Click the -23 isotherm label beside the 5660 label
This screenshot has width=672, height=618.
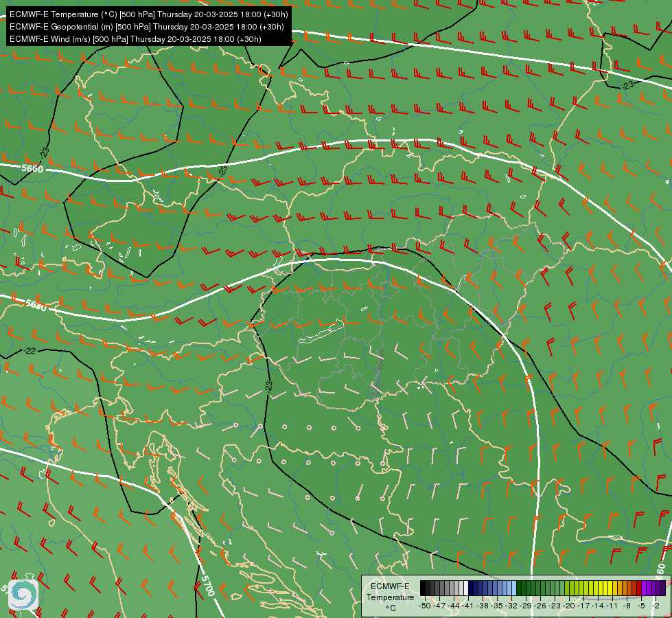[45, 152]
